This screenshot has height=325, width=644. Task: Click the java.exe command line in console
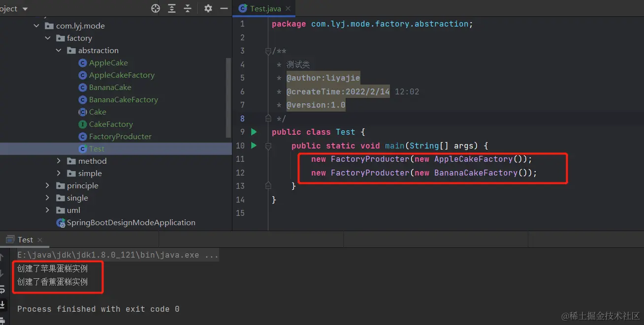click(118, 255)
